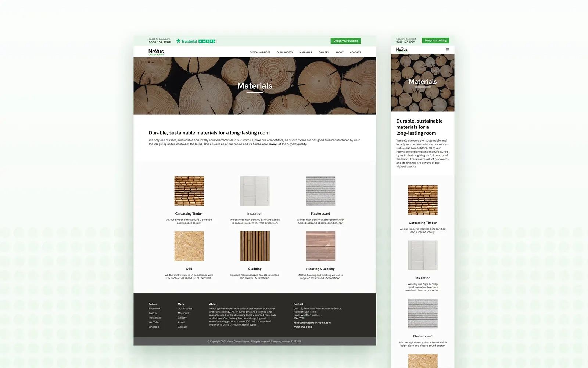Navigate to OUR PROCESS in the top menu
The height and width of the screenshot is (368, 588).
click(x=284, y=52)
